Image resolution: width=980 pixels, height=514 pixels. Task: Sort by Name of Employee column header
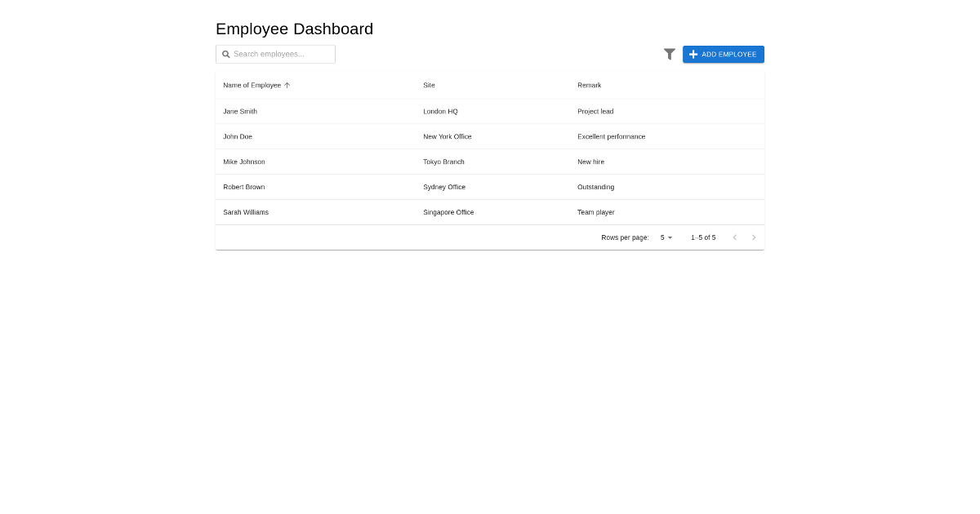pos(252,85)
